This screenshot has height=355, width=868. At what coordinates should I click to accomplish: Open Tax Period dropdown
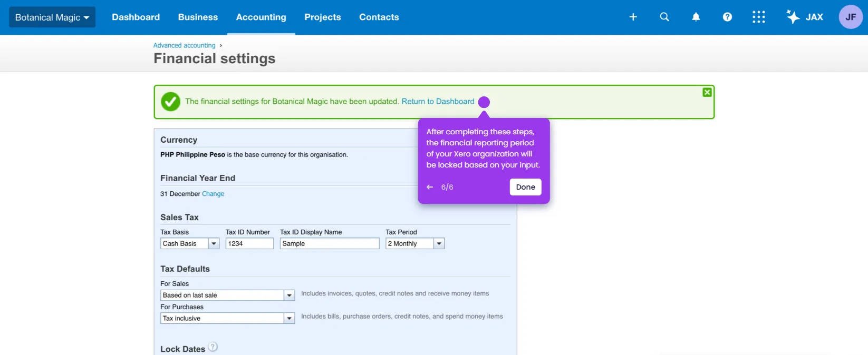click(x=415, y=243)
